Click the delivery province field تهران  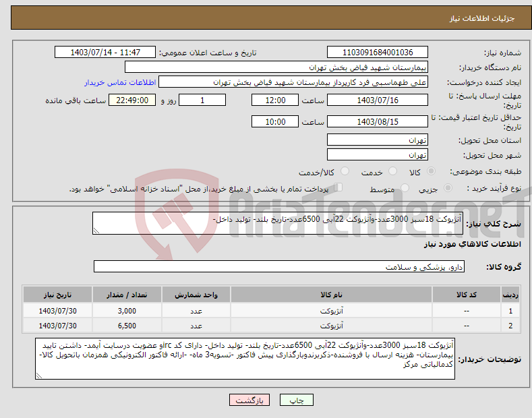coord(378,140)
